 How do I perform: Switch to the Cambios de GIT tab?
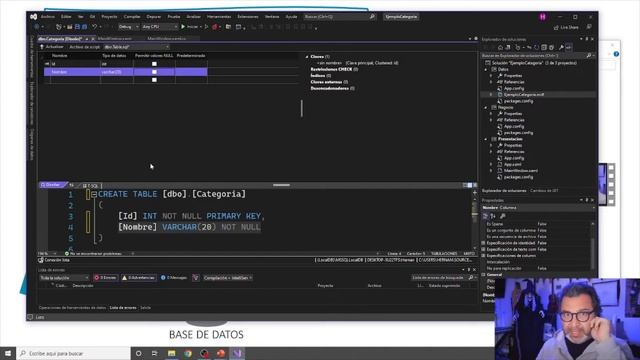(544, 191)
